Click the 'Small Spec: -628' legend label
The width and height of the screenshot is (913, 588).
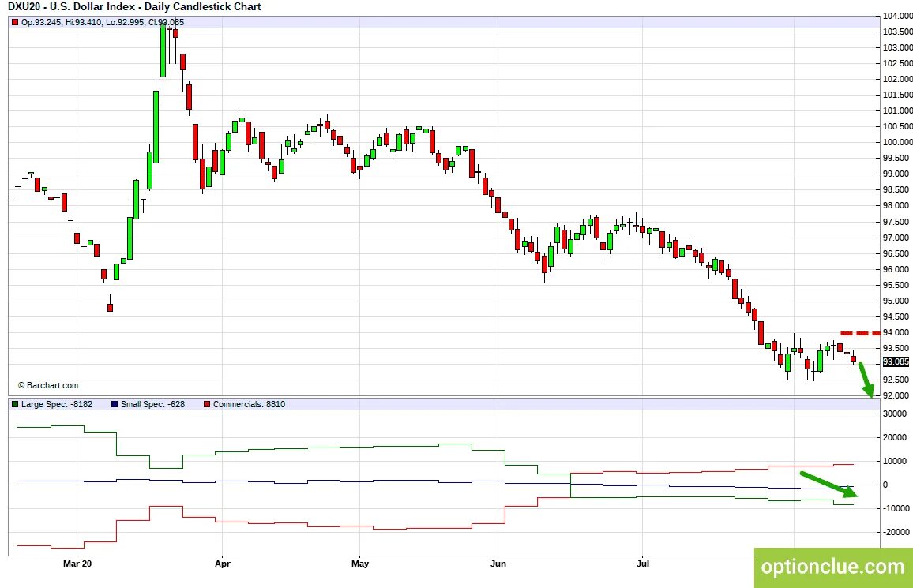click(152, 404)
